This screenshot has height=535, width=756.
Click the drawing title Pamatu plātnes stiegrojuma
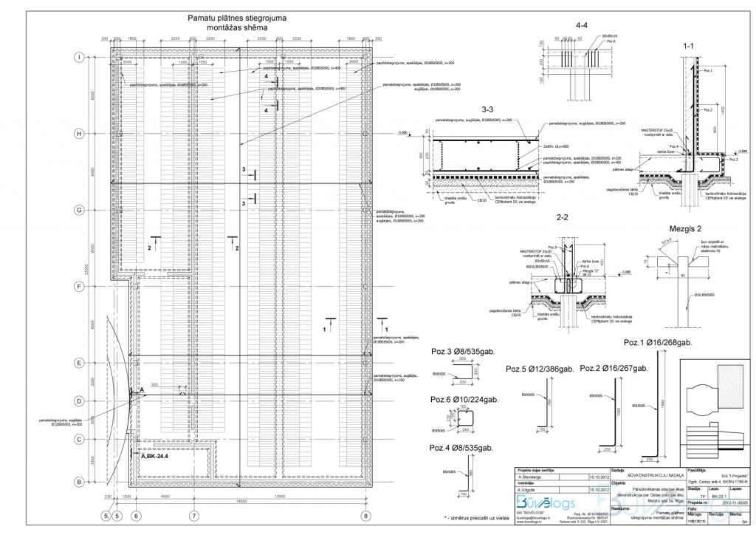228,16
